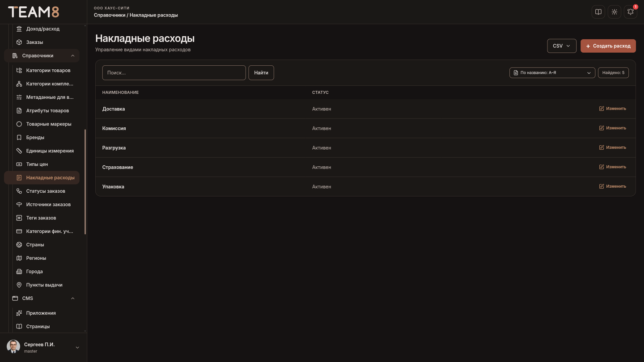Click the Категории товаров sidebar icon
Screen dimensions: 644x362
pos(19,70)
